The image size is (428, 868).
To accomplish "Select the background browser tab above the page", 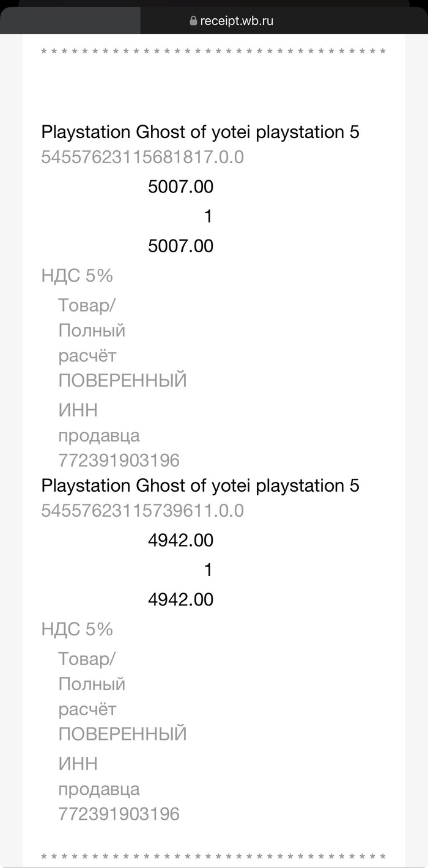I will (70, 21).
